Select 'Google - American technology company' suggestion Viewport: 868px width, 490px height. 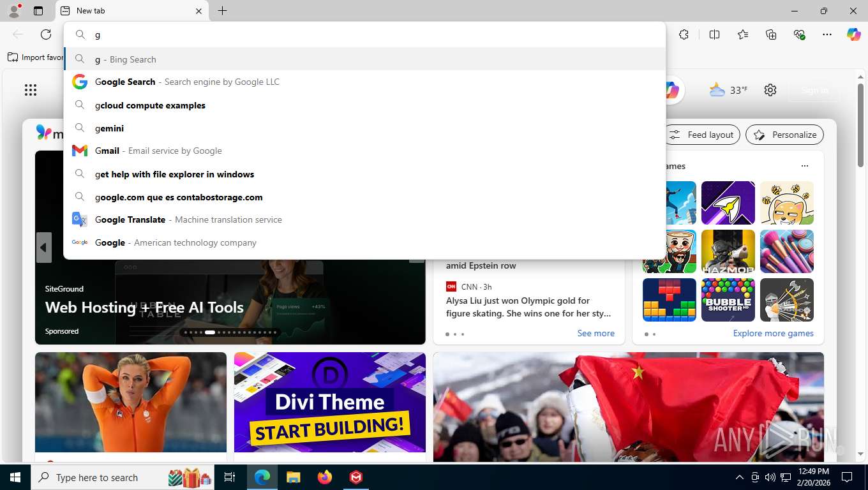pyautogui.click(x=364, y=242)
